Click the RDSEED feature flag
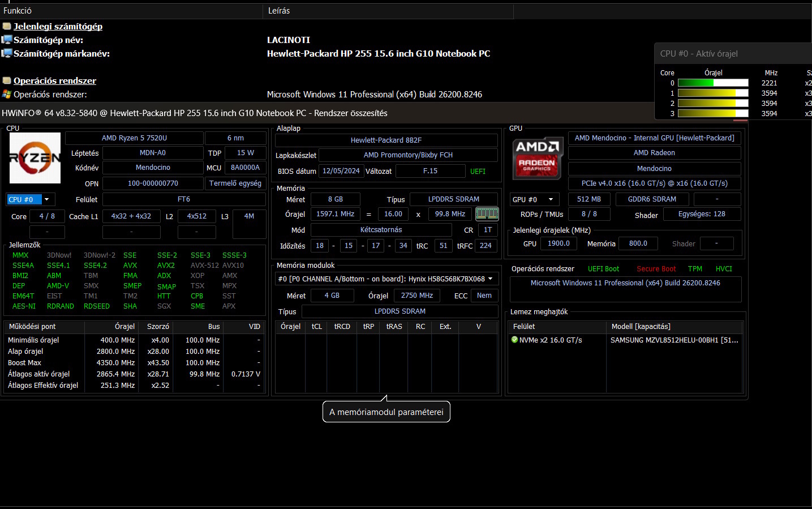Screen dimensions: 812x509 [97, 306]
